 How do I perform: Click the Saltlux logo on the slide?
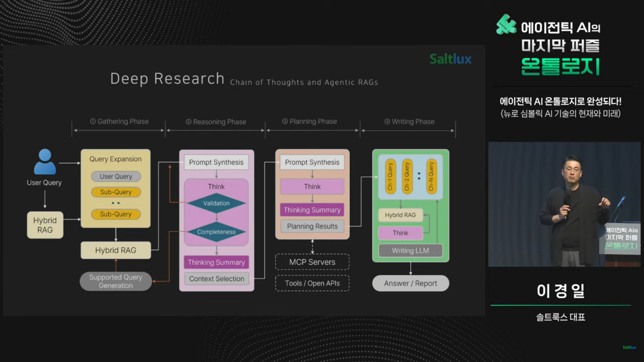click(x=450, y=59)
